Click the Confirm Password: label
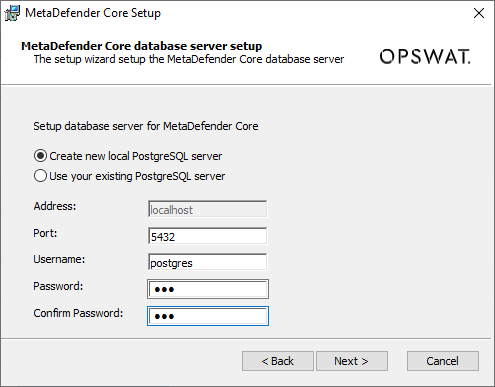This screenshot has height=387, width=495. point(78,313)
